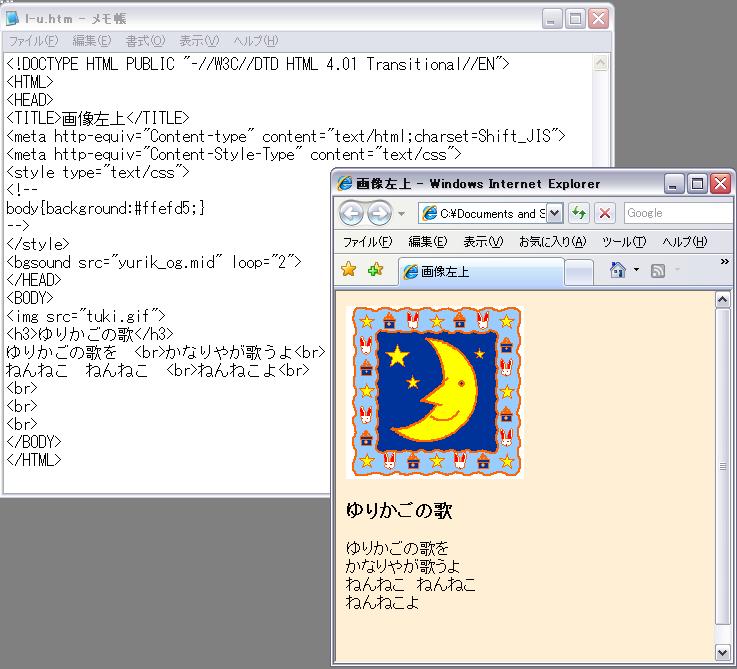This screenshot has width=737, height=669.
Task: Open IE ツール(T) menu
Action: point(624,242)
